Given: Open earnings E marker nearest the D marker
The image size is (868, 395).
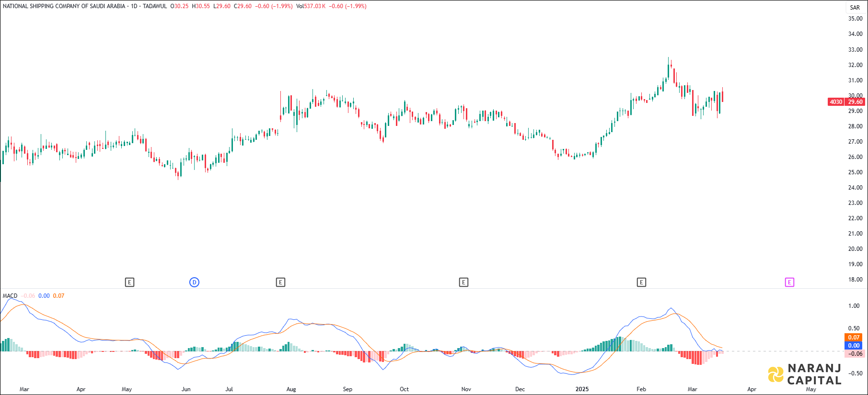Looking at the screenshot, I should tap(129, 282).
